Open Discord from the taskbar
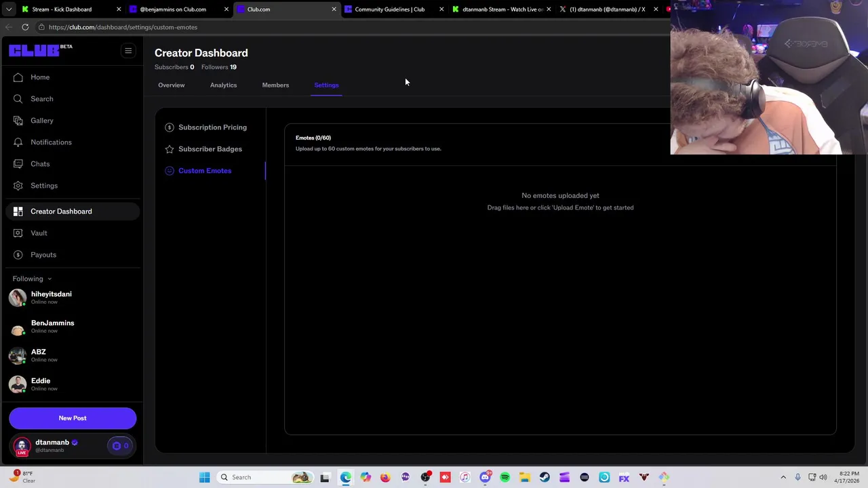Image resolution: width=868 pixels, height=488 pixels. click(485, 477)
